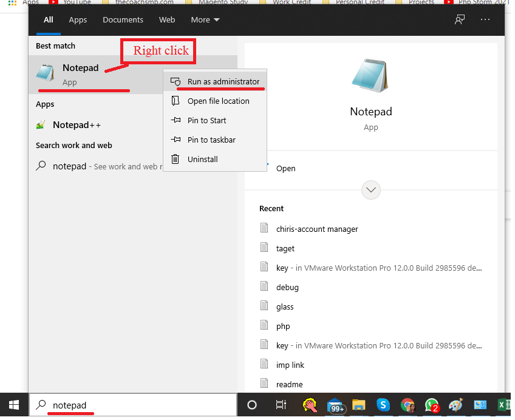Open WhatsApp from the taskbar
This screenshot has width=515, height=420.
432,405
